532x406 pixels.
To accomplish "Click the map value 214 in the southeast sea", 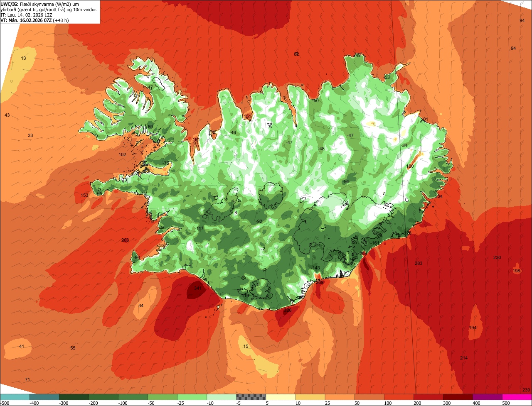I will (x=464, y=358).
